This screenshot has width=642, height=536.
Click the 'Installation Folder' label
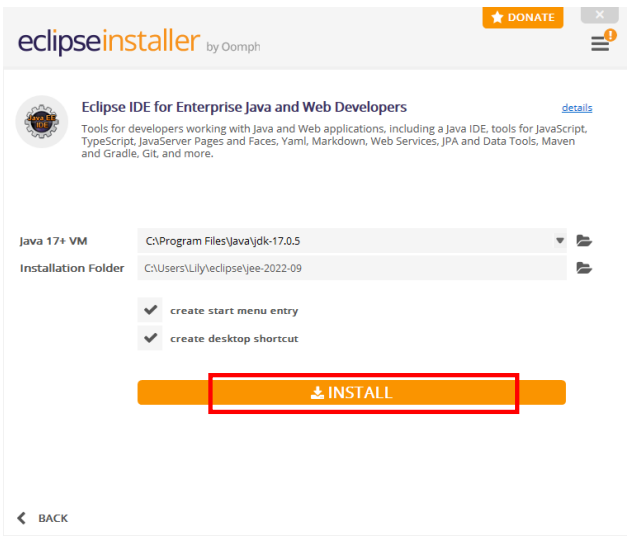click(x=72, y=268)
